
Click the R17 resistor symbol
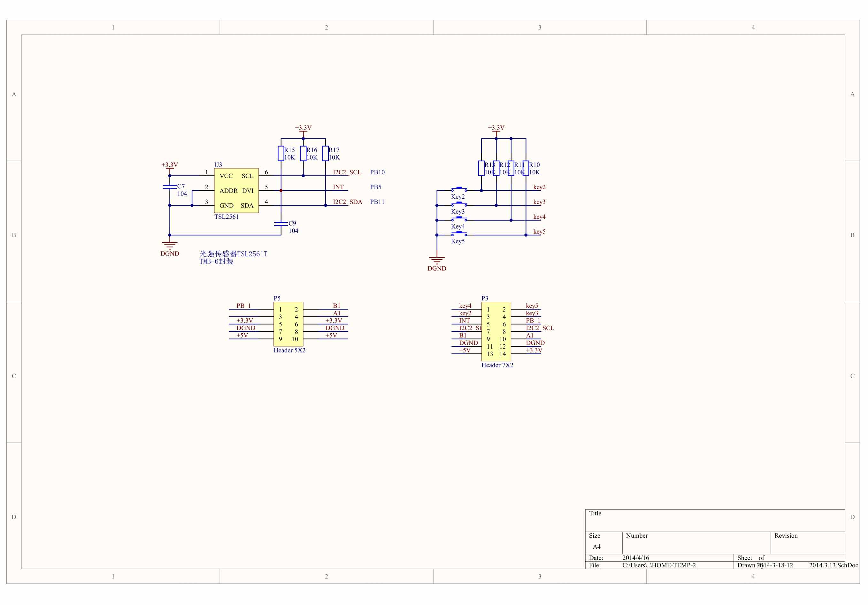coord(326,154)
